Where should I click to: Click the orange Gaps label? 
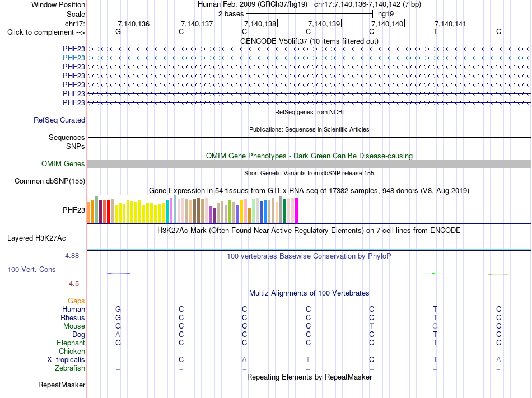tap(76, 301)
